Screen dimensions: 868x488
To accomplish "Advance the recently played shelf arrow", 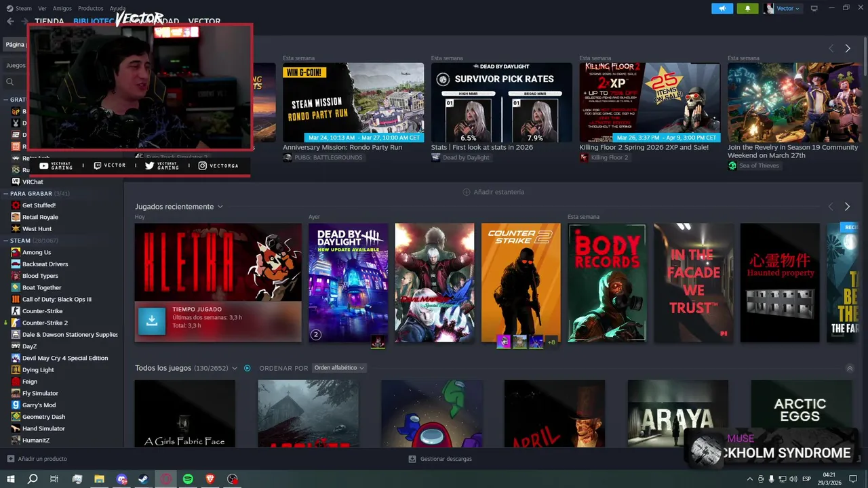I will click(847, 207).
